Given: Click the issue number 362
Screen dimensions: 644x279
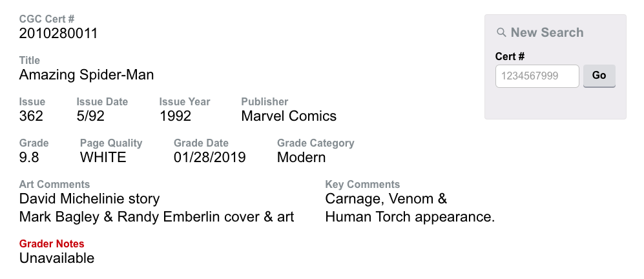Looking at the screenshot, I should (32, 116).
